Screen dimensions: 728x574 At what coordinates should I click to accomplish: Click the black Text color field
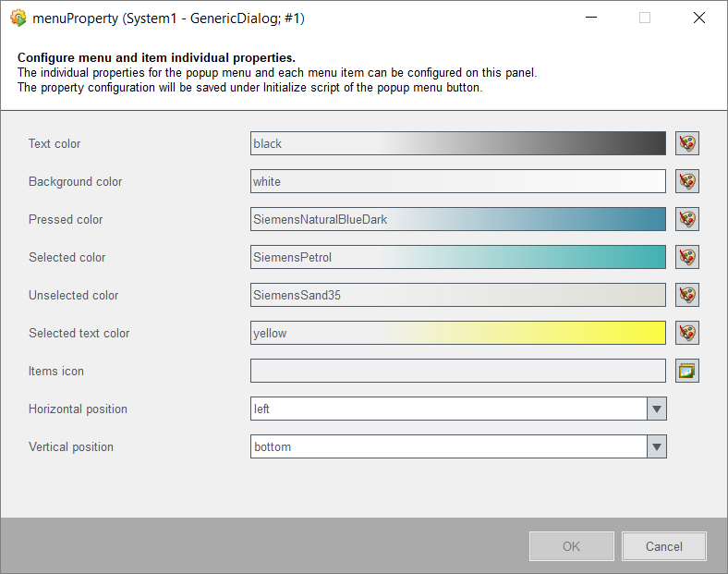(457, 143)
